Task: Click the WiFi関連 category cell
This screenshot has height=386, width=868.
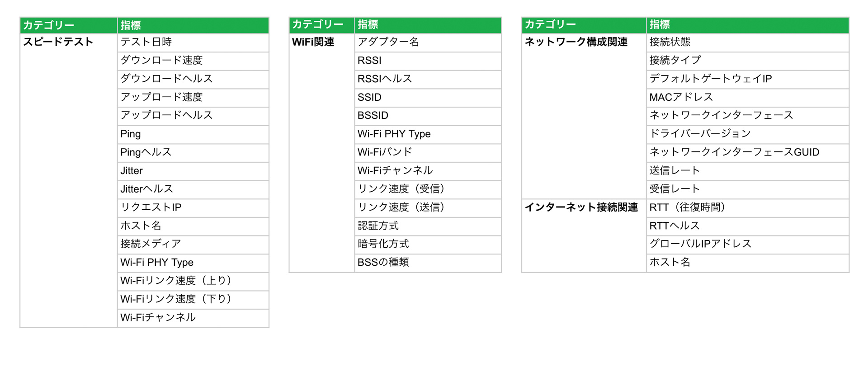Action: (313, 42)
